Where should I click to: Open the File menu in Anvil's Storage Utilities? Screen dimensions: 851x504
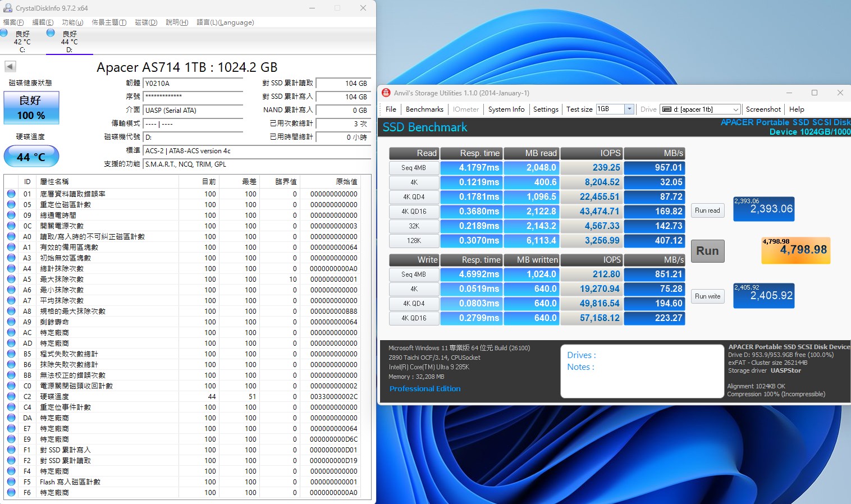tap(391, 109)
